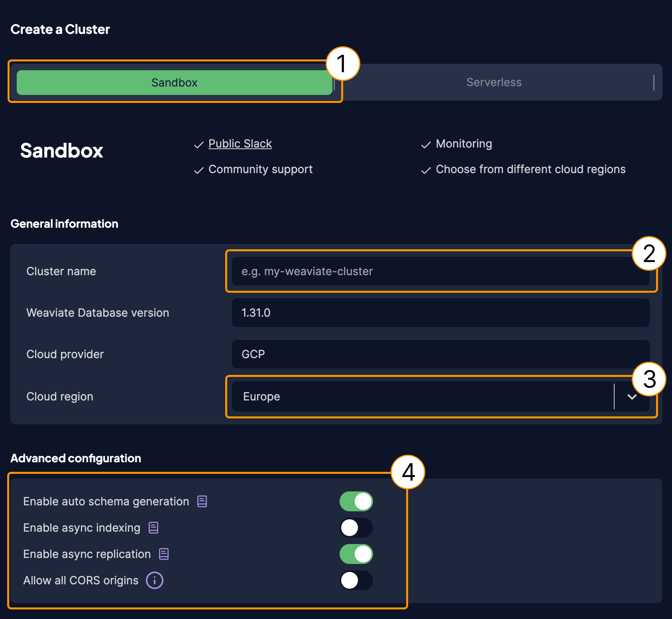Open the Public Slack link
672x619 pixels.
pyautogui.click(x=240, y=144)
